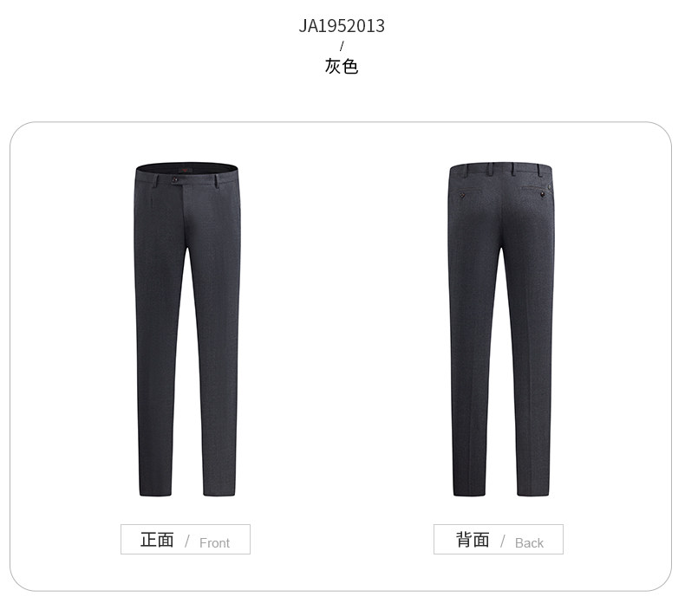The width and height of the screenshot is (685, 616).
Task: Click the right belt loop on front view
Action: click(217, 181)
